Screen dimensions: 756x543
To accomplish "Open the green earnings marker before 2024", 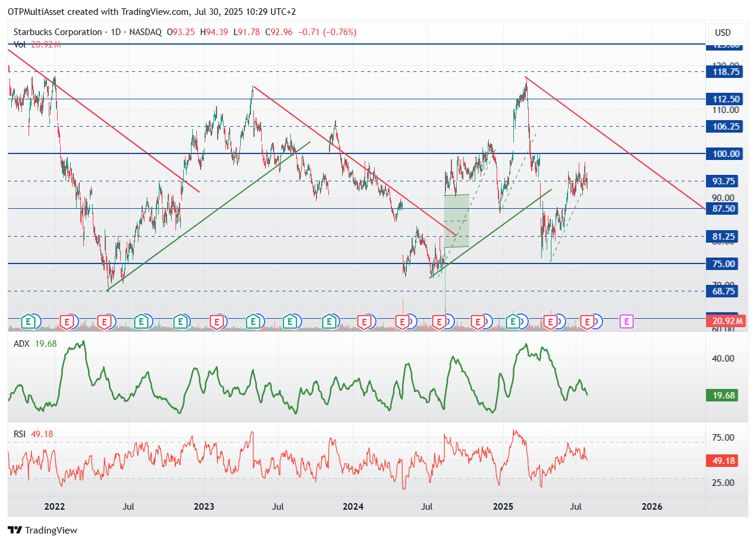I will tap(329, 322).
